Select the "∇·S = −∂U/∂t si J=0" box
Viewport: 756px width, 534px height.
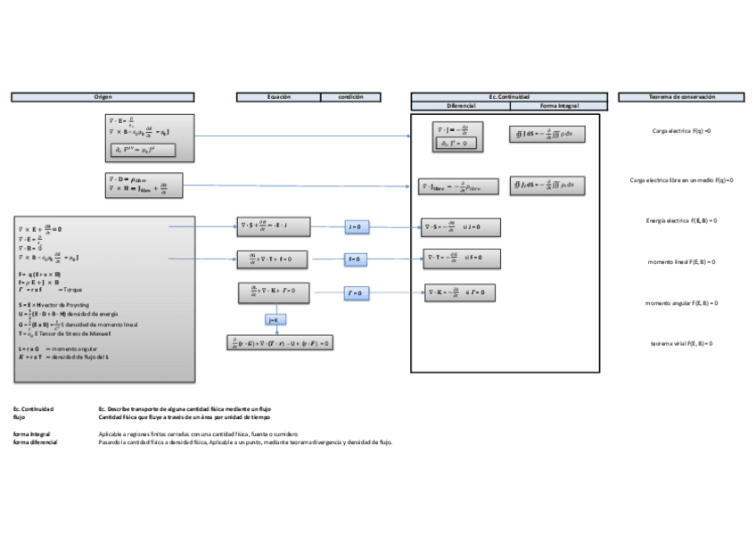tap(460, 227)
